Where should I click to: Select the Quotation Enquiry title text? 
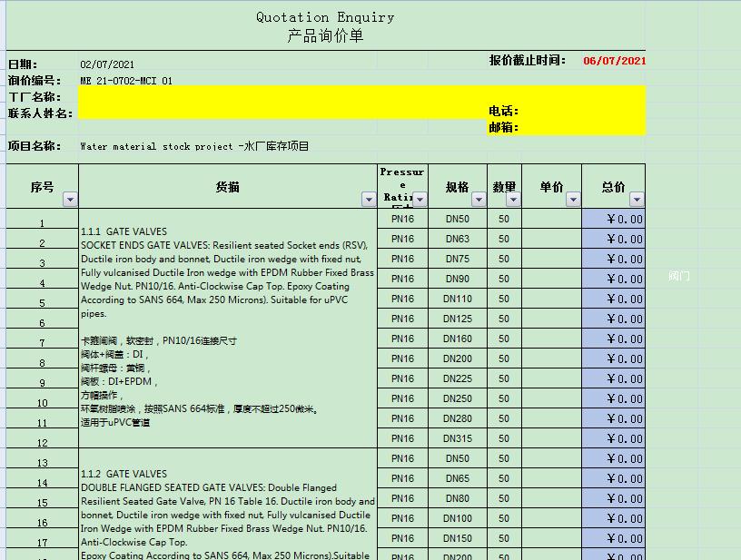(x=325, y=17)
